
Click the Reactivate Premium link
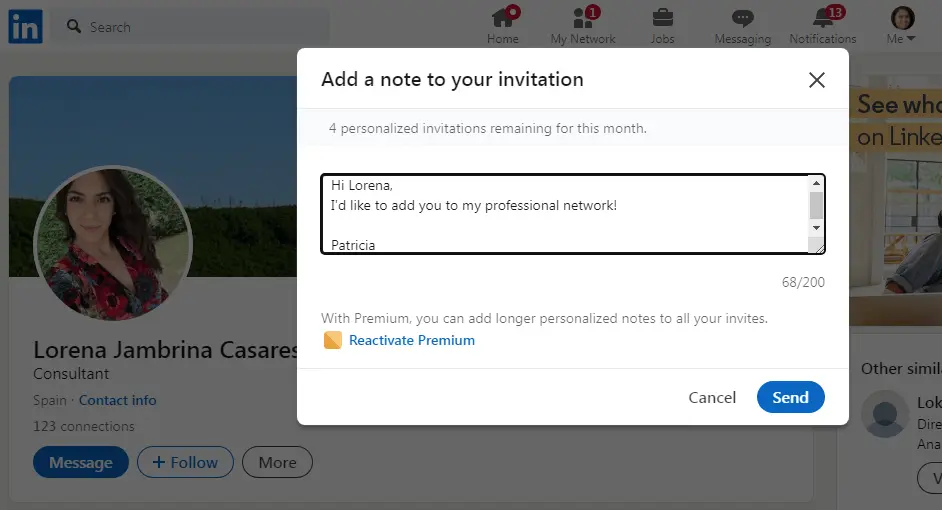point(411,341)
